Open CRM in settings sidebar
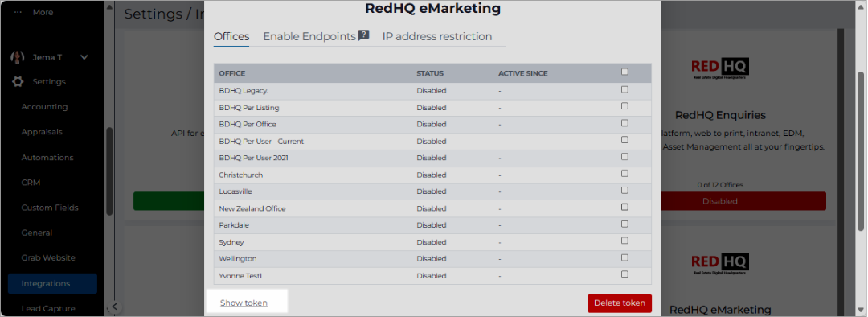The width and height of the screenshot is (868, 317). click(31, 183)
